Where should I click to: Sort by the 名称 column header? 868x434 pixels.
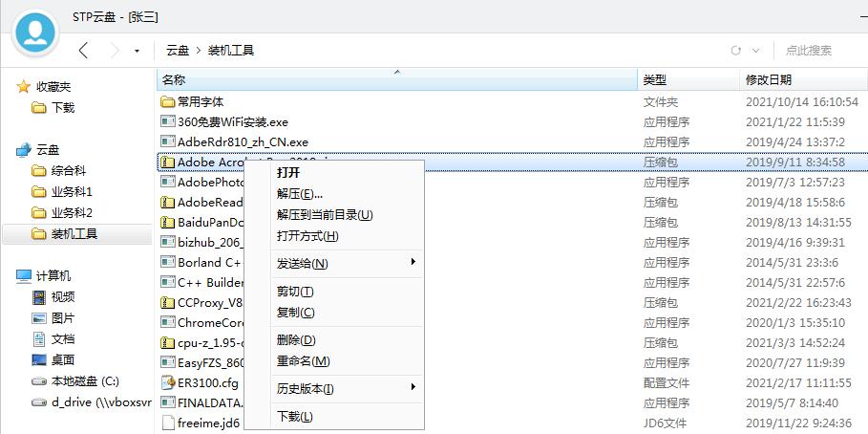point(397,79)
